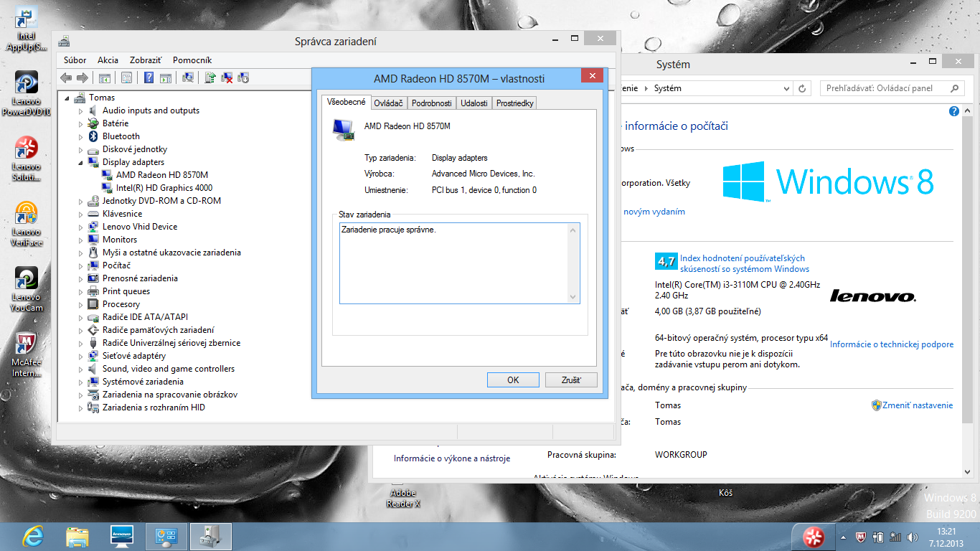The width and height of the screenshot is (980, 551).
Task: Click the Lenovo VeriFace desktop icon
Action: point(27,224)
